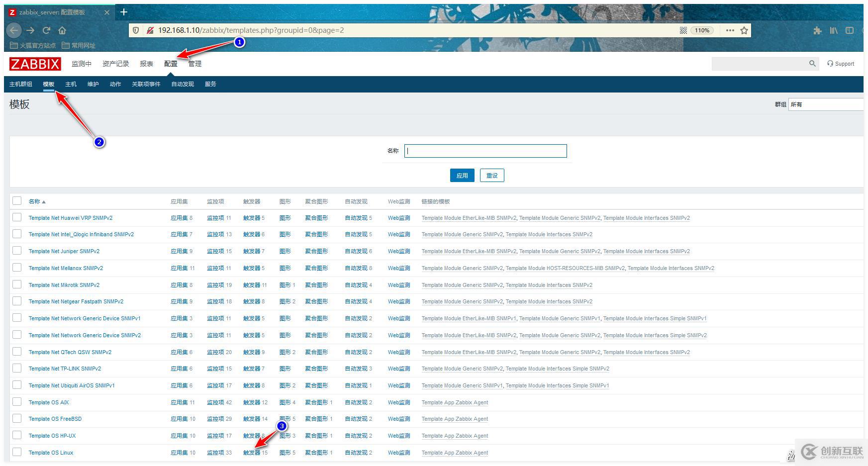Viewport: 868px width, 466px height.
Task: Check the Template Net Intel_Qlogic Infiniband row
Action: point(17,234)
